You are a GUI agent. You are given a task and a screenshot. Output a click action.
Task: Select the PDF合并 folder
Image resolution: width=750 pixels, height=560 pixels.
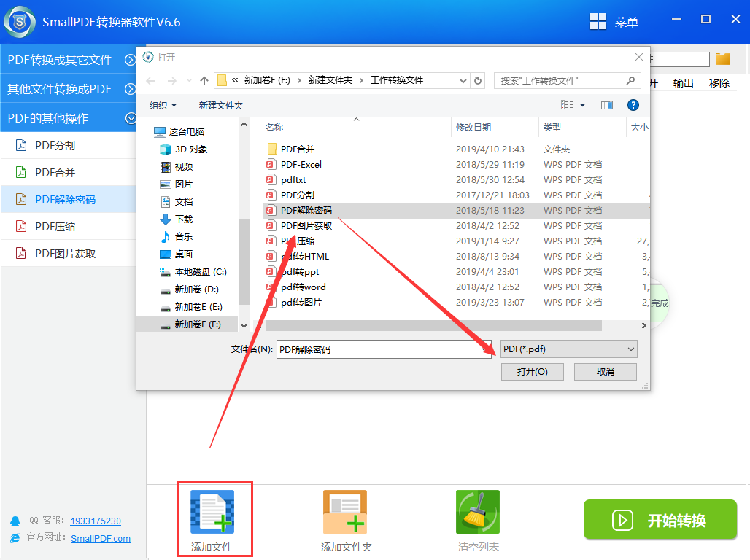(291, 149)
